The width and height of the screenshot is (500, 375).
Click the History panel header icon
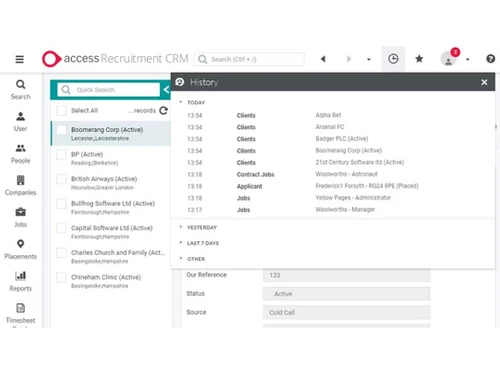[180, 82]
